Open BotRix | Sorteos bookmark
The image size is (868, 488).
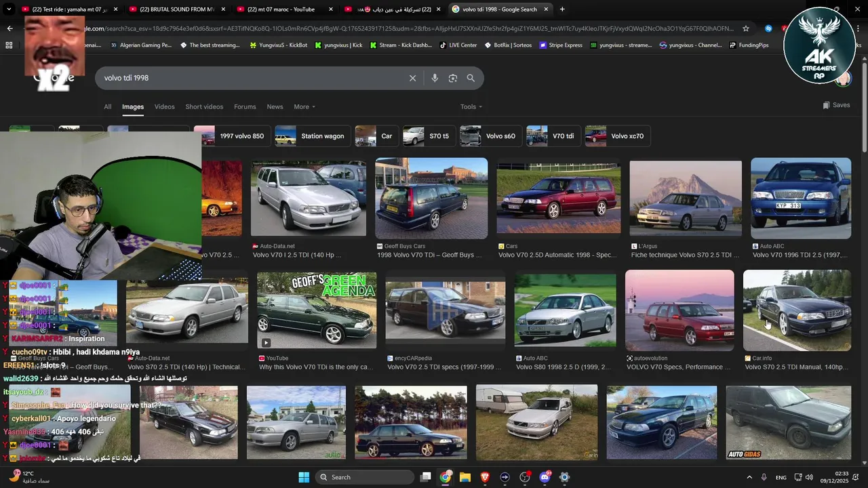point(507,45)
